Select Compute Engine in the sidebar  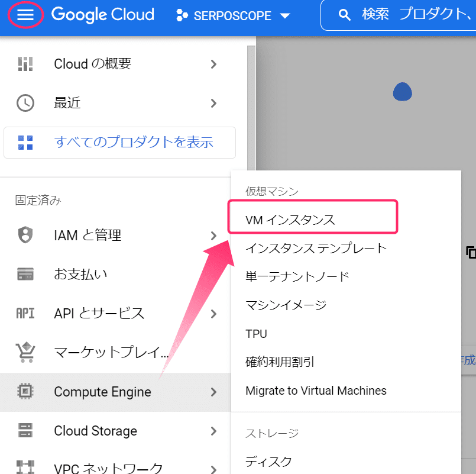[x=115, y=392]
